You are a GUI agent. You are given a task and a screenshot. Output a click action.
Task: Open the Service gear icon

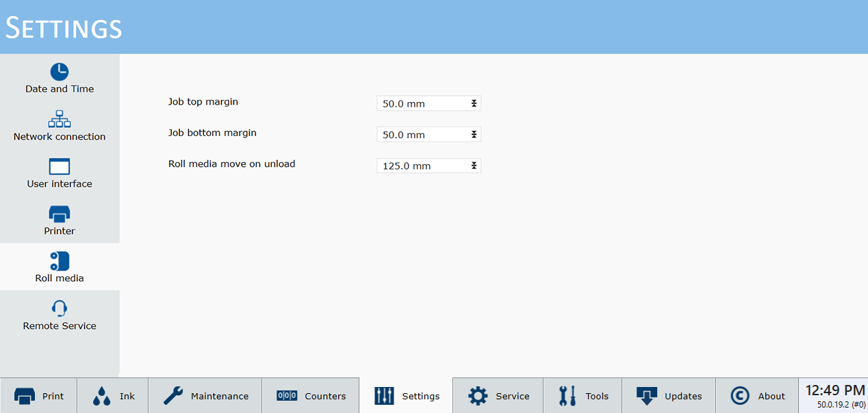coord(478,396)
